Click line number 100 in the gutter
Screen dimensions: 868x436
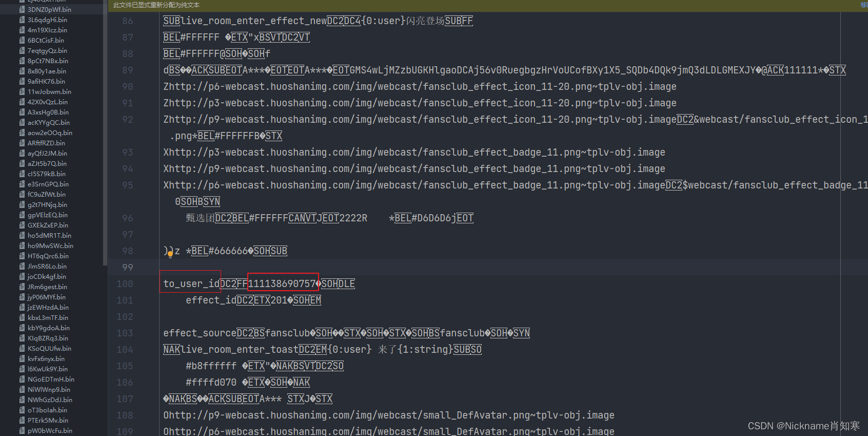[125, 284]
